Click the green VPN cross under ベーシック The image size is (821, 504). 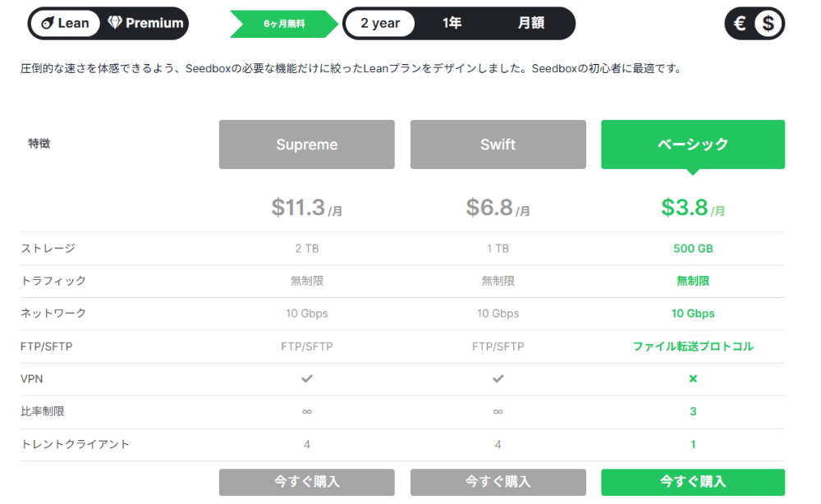click(692, 378)
